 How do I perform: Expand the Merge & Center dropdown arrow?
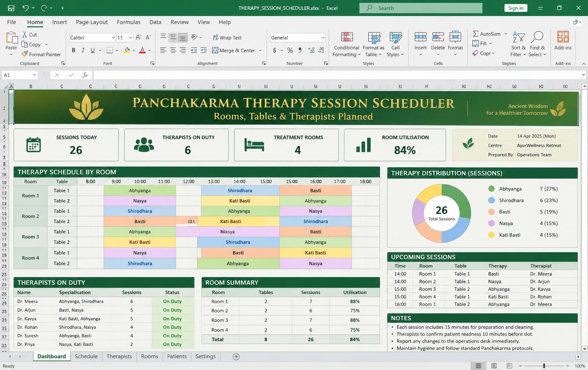coord(260,51)
